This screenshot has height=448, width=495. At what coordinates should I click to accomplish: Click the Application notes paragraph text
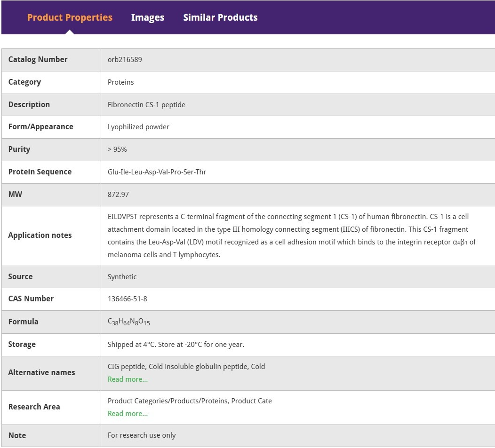(x=292, y=236)
